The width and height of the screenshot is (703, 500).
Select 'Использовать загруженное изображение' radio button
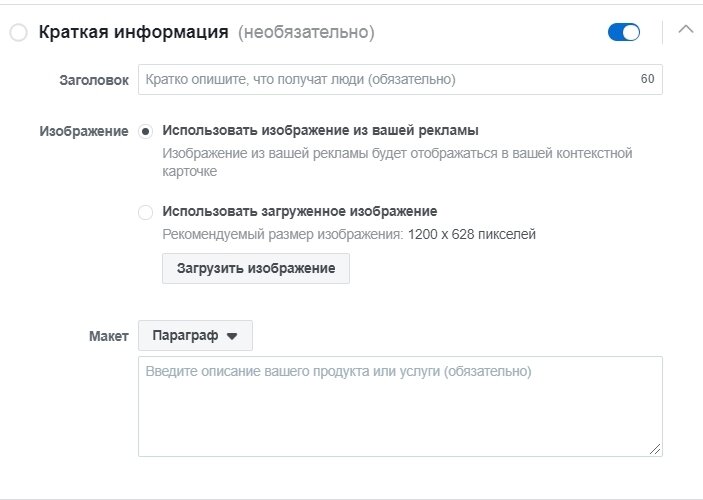[x=145, y=212]
